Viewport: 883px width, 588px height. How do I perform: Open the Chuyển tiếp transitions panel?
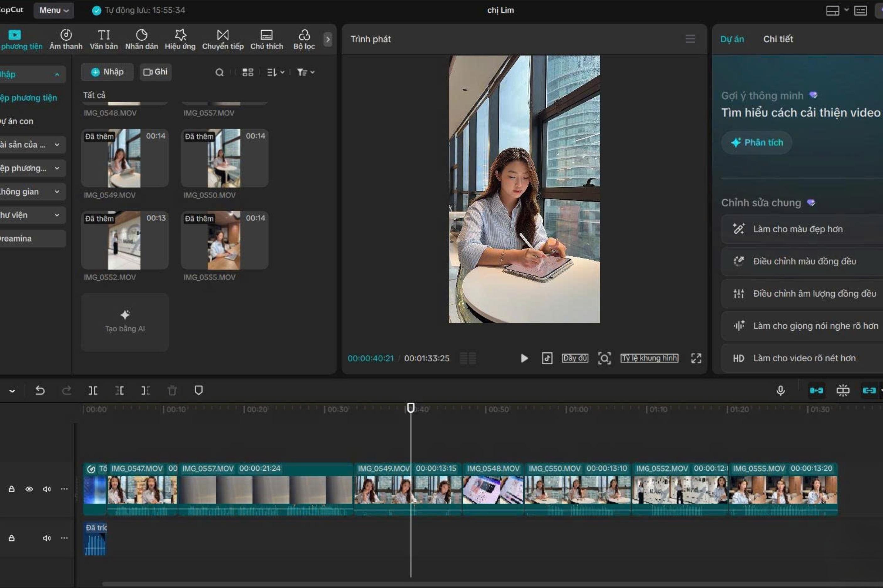click(223, 39)
